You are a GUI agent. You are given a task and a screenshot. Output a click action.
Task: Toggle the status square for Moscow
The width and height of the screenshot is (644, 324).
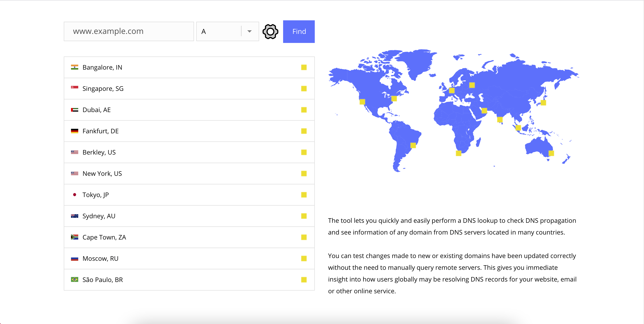(x=304, y=258)
